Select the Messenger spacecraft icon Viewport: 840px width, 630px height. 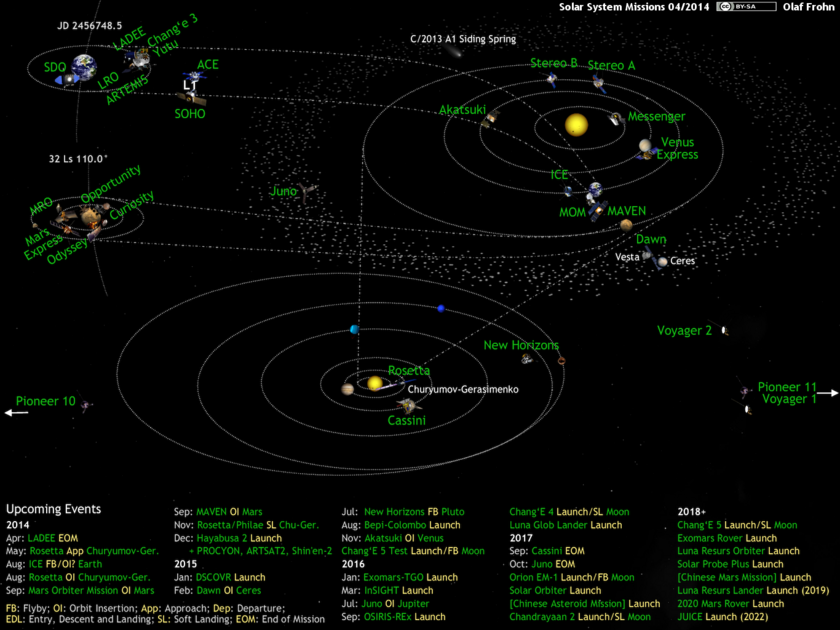616,119
